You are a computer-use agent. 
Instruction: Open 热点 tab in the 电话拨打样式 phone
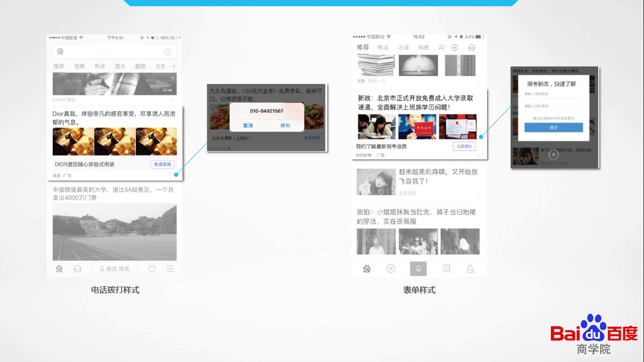click(x=100, y=66)
